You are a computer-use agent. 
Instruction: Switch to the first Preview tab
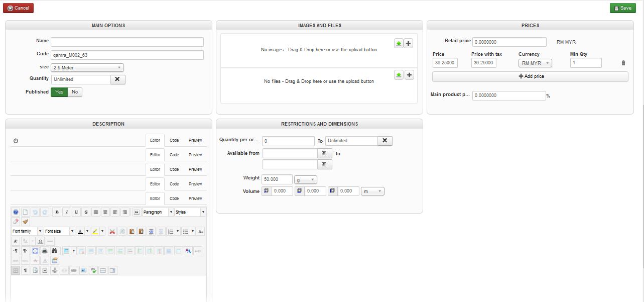(x=195, y=140)
